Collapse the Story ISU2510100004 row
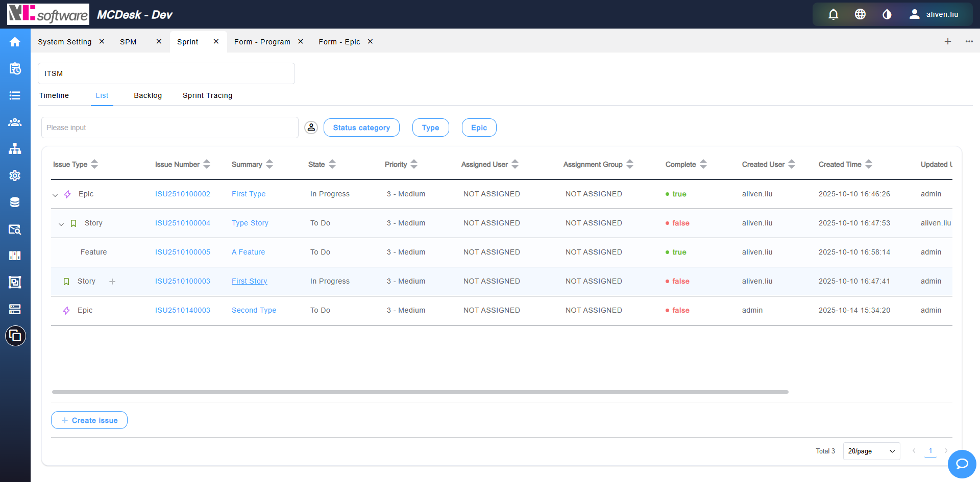This screenshot has height=482, width=980. [x=61, y=224]
